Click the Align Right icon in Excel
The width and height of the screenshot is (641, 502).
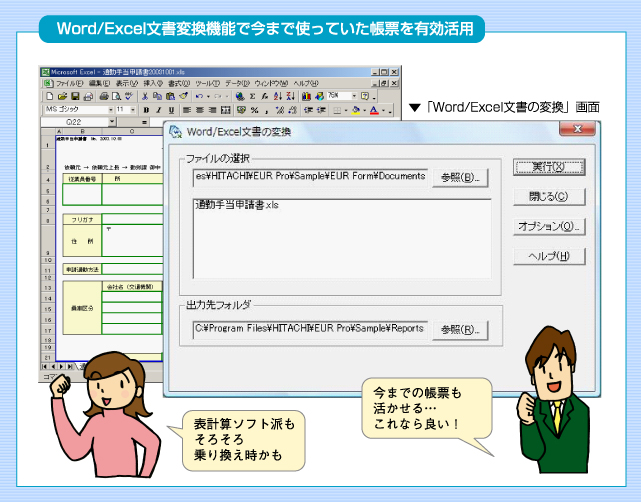coord(212,110)
